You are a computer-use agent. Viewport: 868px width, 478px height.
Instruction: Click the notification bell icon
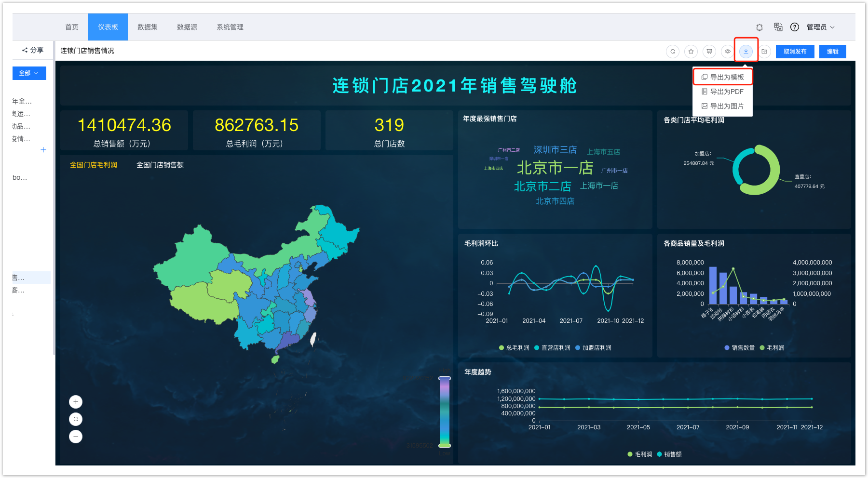pyautogui.click(x=759, y=27)
